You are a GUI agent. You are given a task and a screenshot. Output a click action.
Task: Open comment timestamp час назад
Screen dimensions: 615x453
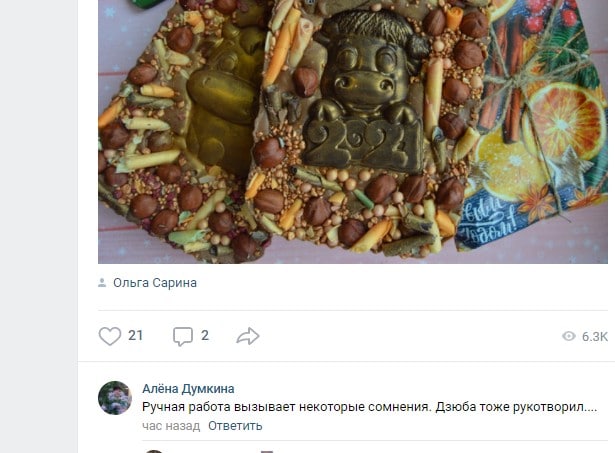click(171, 426)
